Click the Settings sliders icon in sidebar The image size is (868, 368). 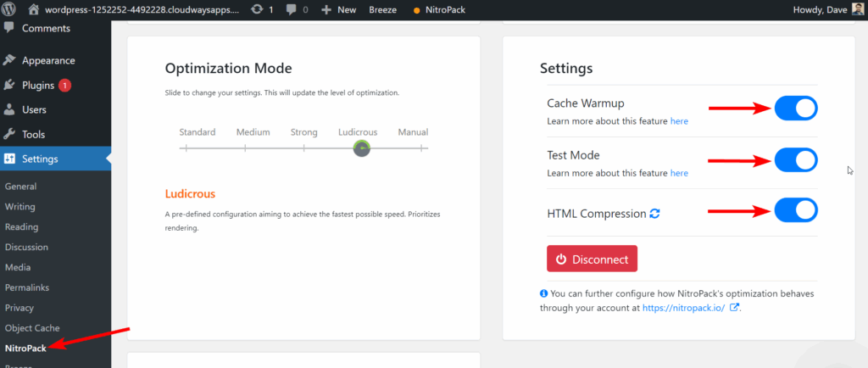click(x=9, y=159)
